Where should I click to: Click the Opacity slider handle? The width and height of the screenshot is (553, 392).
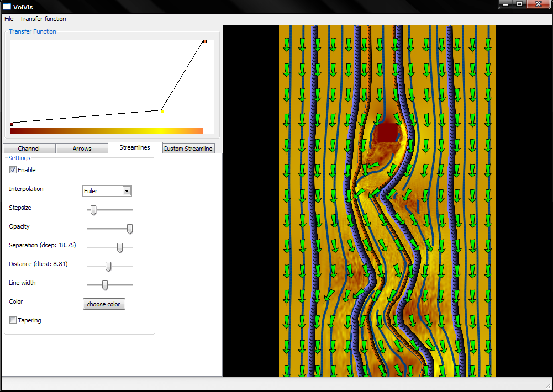(130, 229)
